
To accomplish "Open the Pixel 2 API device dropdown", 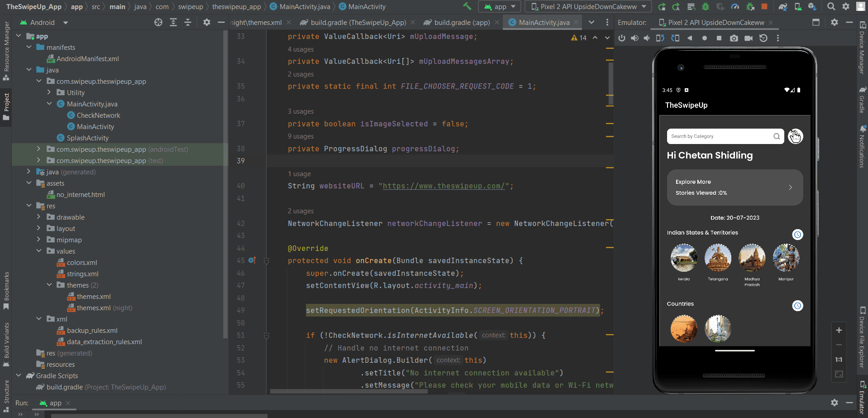I will point(588,6).
